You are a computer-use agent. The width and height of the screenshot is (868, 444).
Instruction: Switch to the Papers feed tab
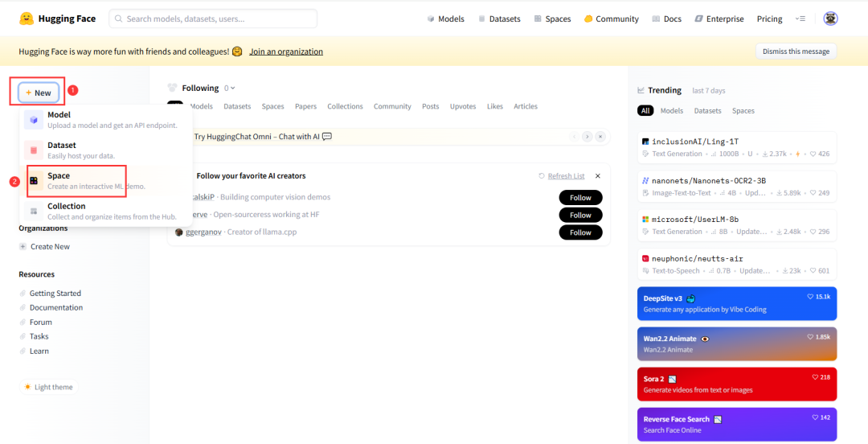click(305, 106)
